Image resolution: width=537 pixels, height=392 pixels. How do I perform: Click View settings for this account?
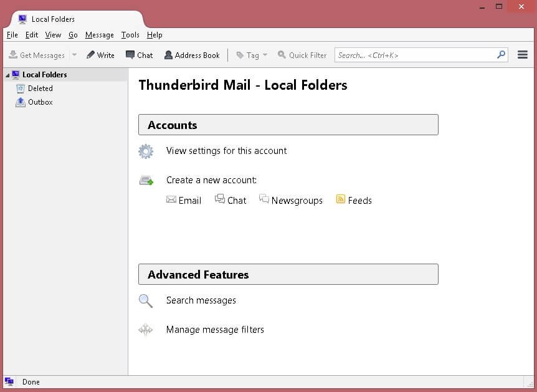(x=226, y=151)
